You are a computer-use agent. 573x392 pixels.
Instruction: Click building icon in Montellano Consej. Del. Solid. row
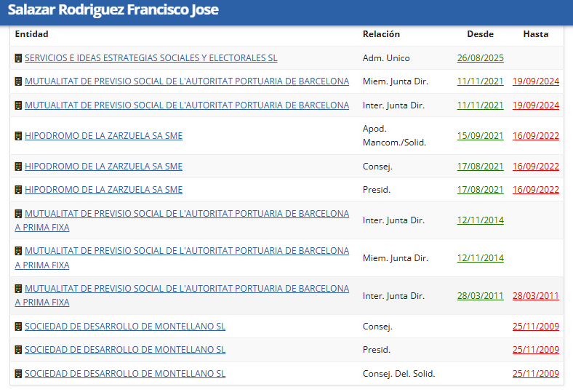[19, 374]
